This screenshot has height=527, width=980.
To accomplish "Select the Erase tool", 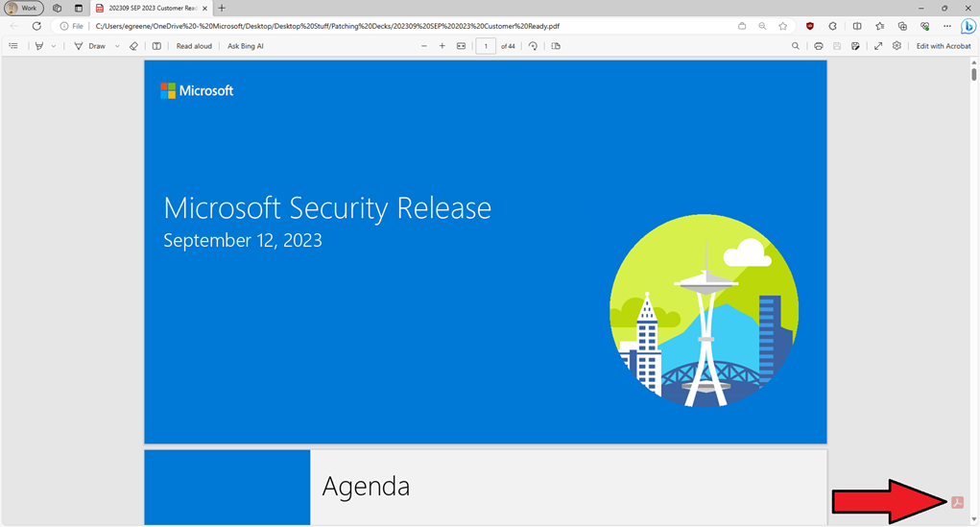I will tap(133, 46).
